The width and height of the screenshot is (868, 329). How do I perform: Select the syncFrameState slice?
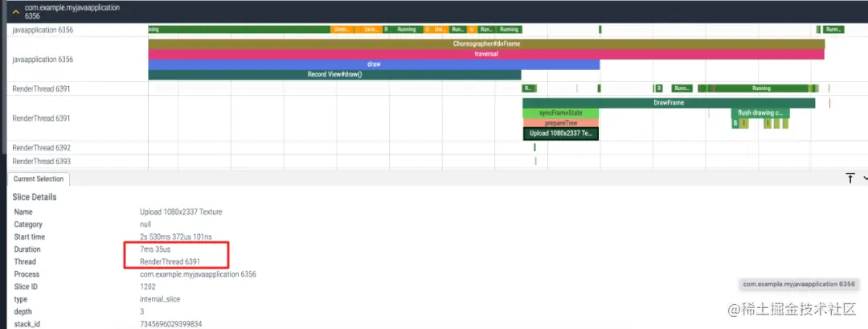[561, 113]
